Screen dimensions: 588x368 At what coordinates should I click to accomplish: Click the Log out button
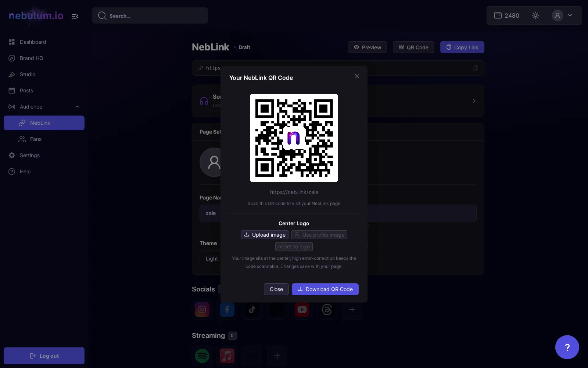tap(44, 356)
